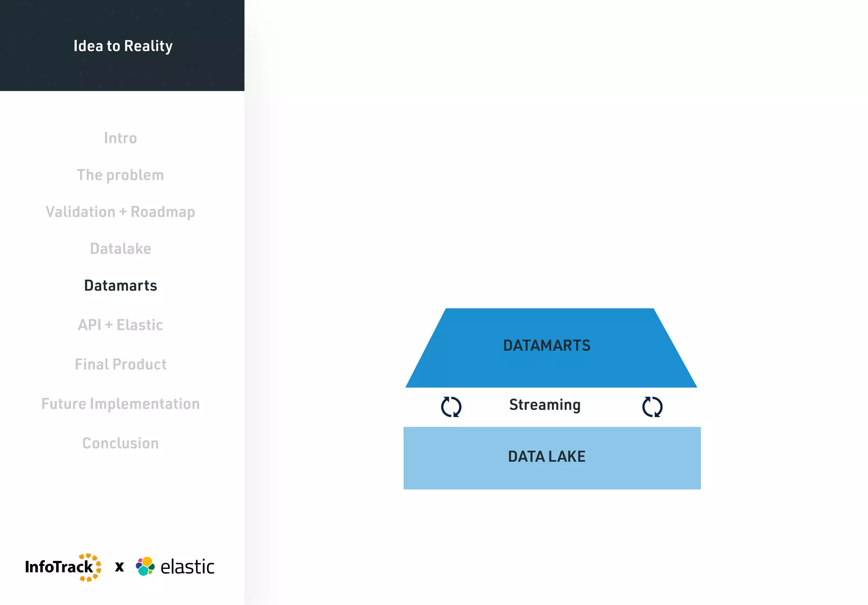Navigate to the Final Product section
868x605 pixels.
point(120,365)
